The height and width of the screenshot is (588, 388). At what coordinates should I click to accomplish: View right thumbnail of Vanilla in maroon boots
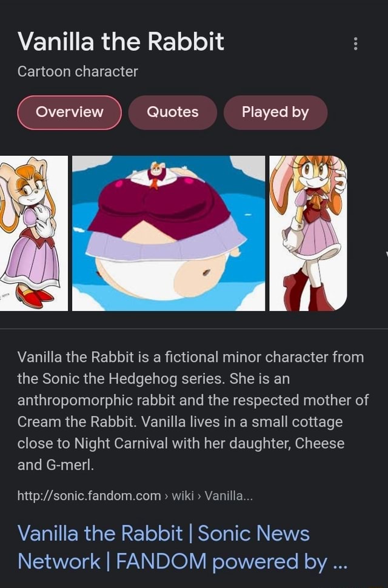[308, 233]
